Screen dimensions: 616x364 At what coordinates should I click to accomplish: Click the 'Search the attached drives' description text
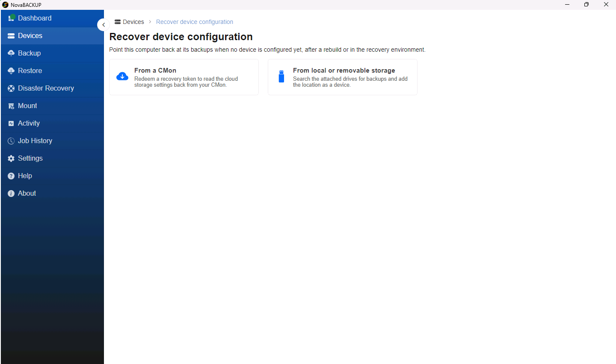click(x=350, y=82)
